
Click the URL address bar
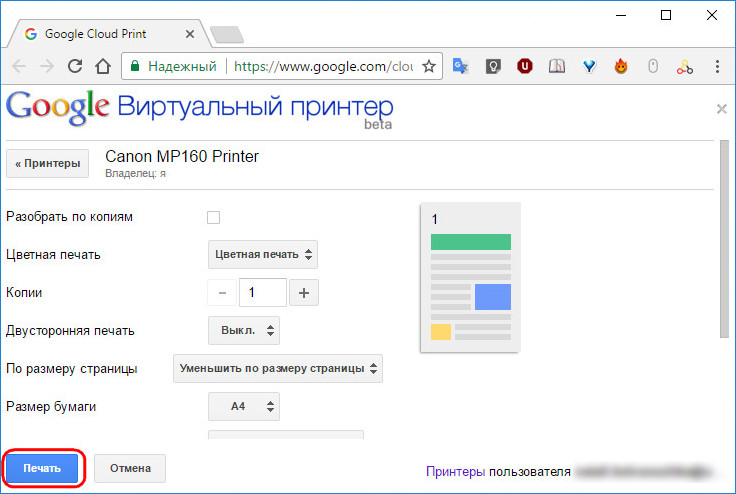pyautogui.click(x=282, y=66)
